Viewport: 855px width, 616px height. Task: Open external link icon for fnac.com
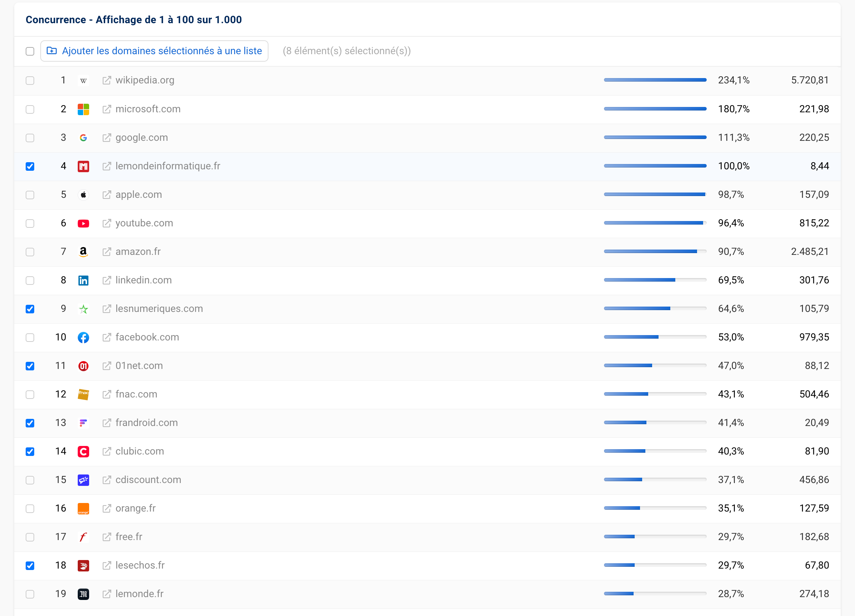coord(107,394)
